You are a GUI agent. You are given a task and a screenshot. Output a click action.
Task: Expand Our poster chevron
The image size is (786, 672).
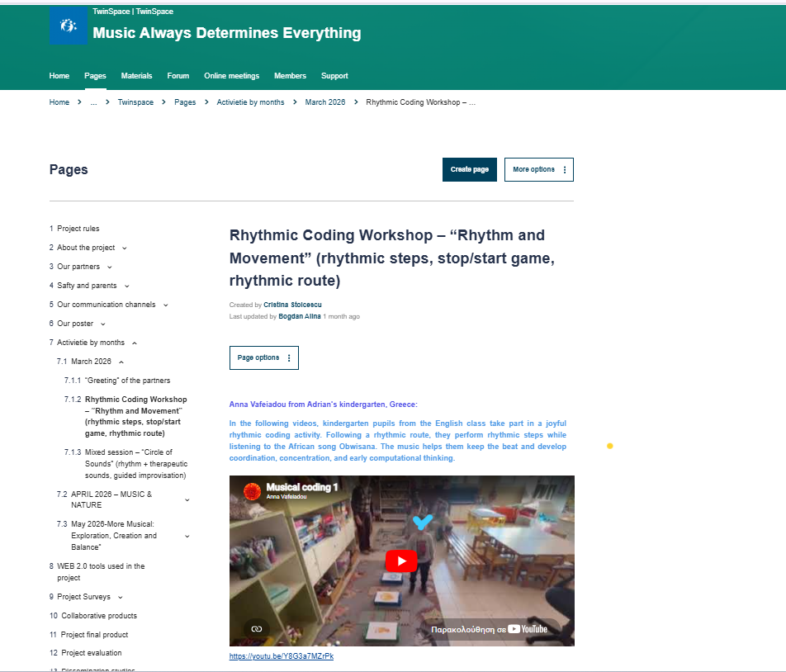[x=102, y=324]
